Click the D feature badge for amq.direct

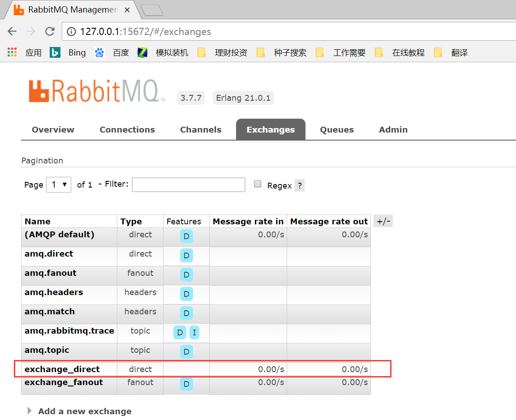click(x=186, y=256)
